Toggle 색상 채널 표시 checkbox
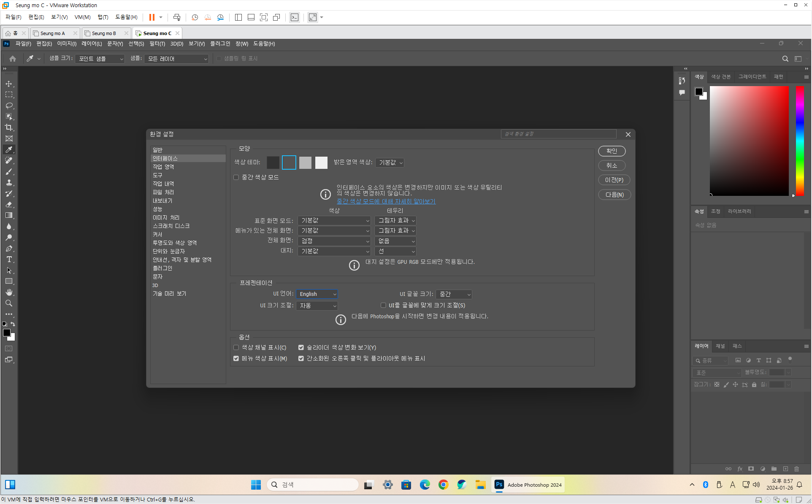 pyautogui.click(x=236, y=347)
